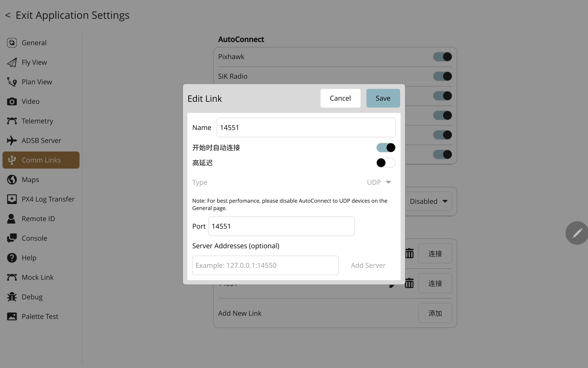Click 连接 button of 14551 link row
The image size is (588, 368).
435,283
